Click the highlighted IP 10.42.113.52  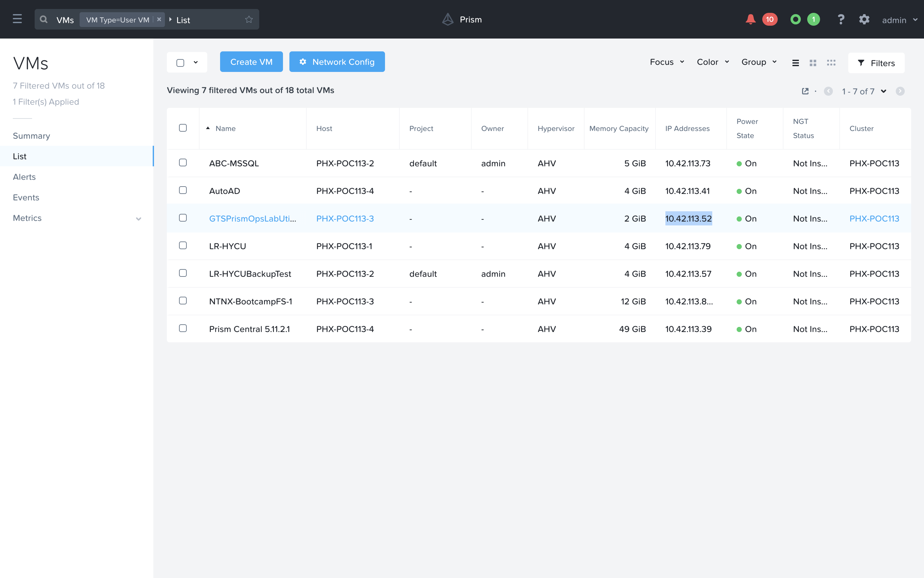point(689,219)
